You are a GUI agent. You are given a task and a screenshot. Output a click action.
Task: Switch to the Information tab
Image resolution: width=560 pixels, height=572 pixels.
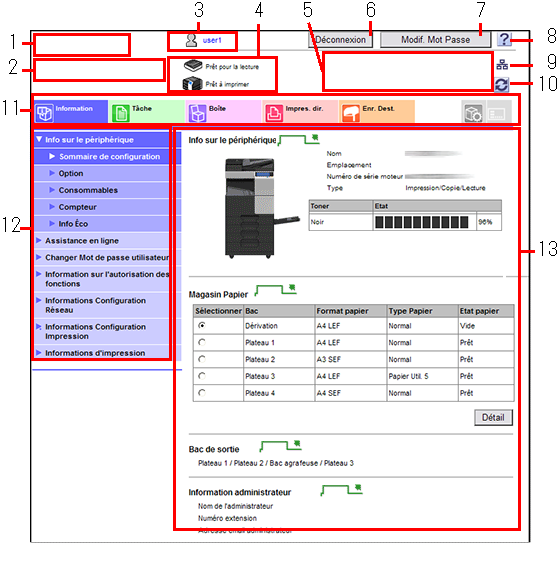click(x=71, y=112)
